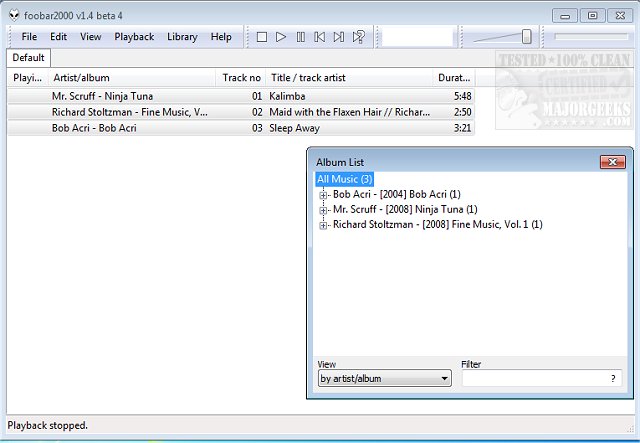Viewport: 640px width, 443px height.
Task: Expand the Bob Acri album tree node
Action: point(323,195)
